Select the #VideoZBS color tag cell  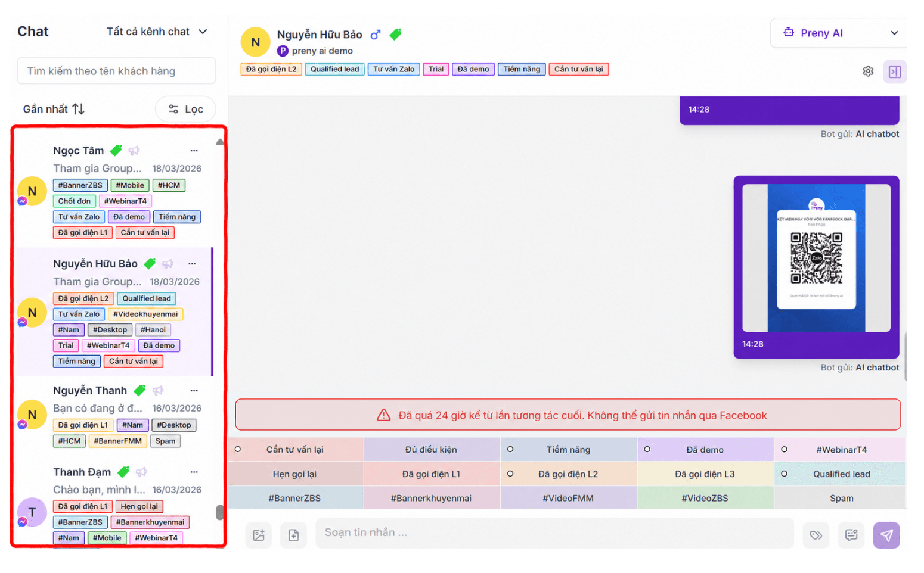[705, 498]
